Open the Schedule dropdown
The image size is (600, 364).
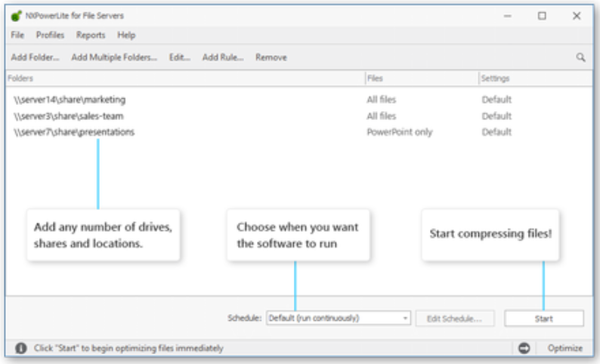point(339,318)
